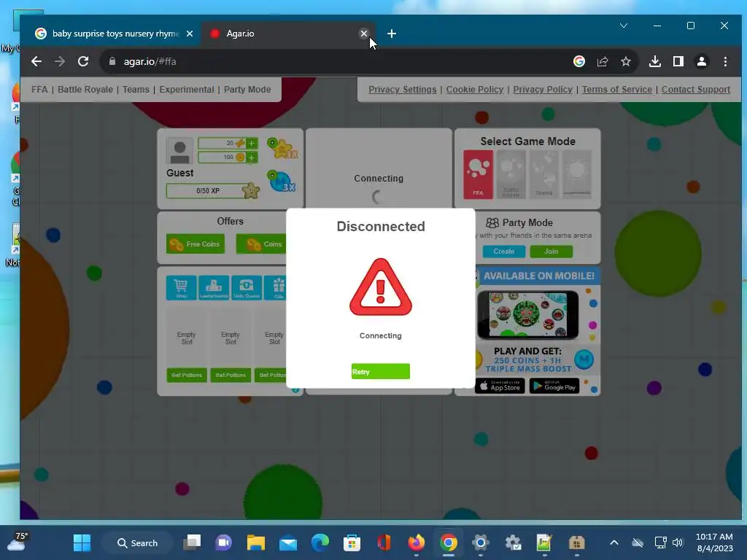Click the 3X XP star boost icon
The image size is (747, 560).
point(282,149)
